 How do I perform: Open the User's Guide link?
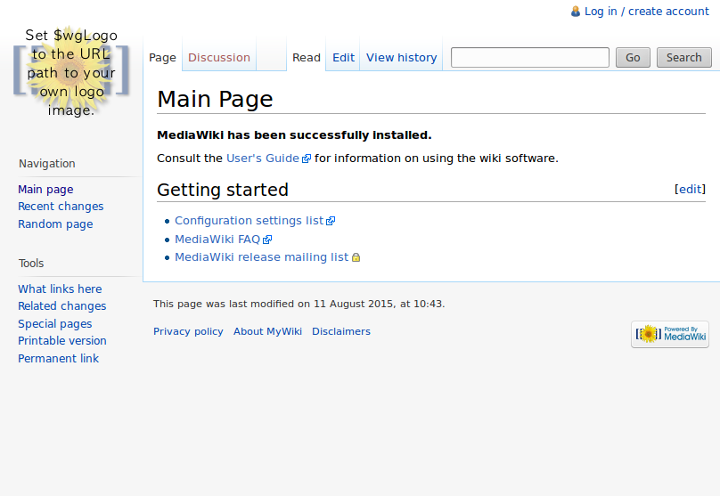263,158
